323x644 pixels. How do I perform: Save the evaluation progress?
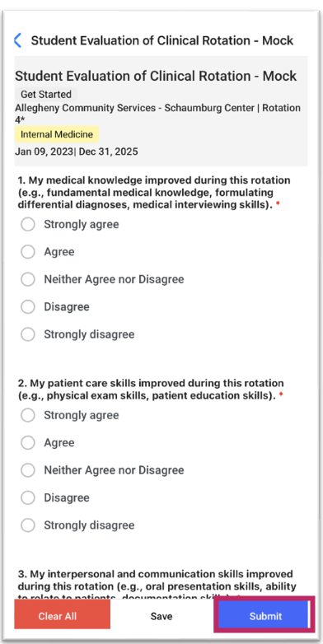(161, 616)
